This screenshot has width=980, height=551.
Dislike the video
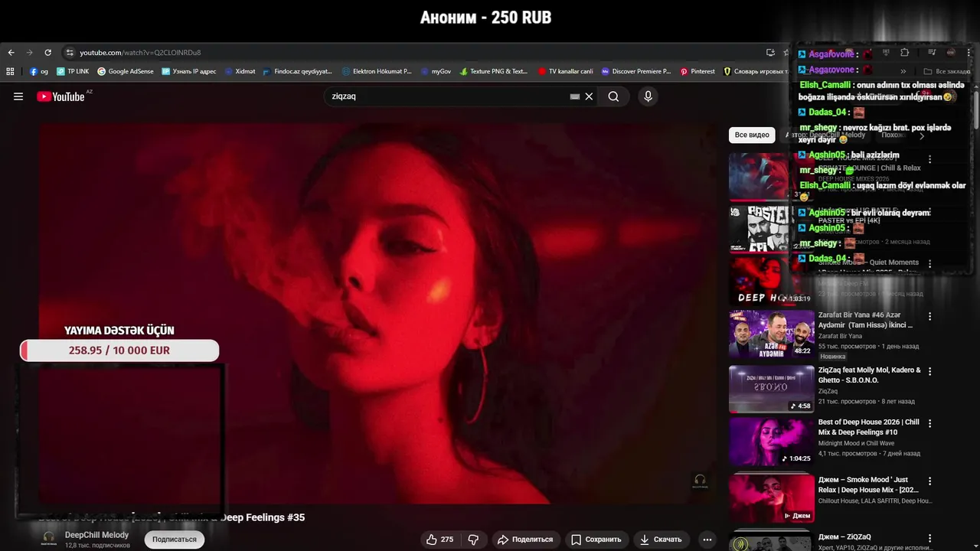[473, 540]
